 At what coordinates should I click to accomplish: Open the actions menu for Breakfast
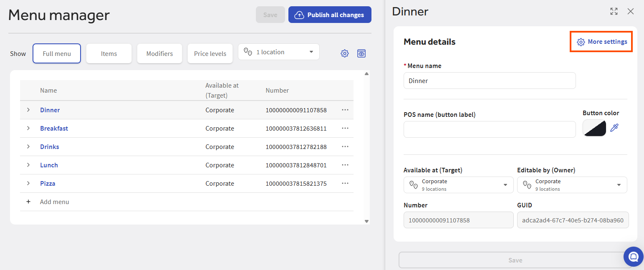345,128
